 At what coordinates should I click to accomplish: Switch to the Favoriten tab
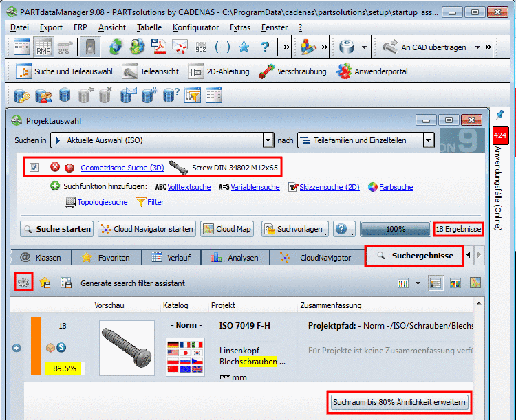(107, 258)
